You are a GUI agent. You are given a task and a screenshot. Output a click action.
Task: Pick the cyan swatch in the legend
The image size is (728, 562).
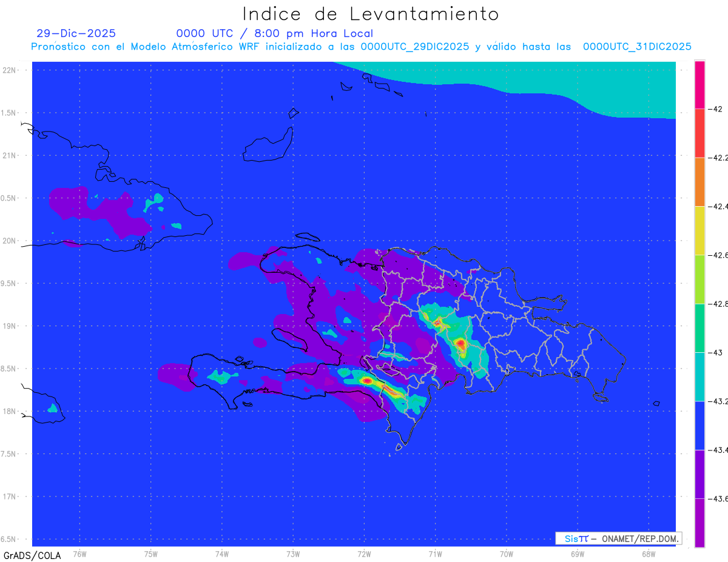click(x=699, y=376)
